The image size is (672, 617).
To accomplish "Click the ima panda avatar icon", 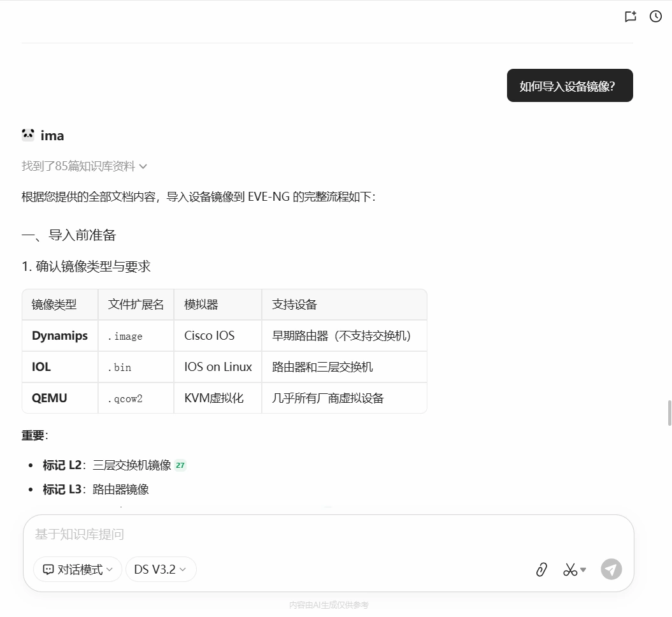I will (28, 135).
